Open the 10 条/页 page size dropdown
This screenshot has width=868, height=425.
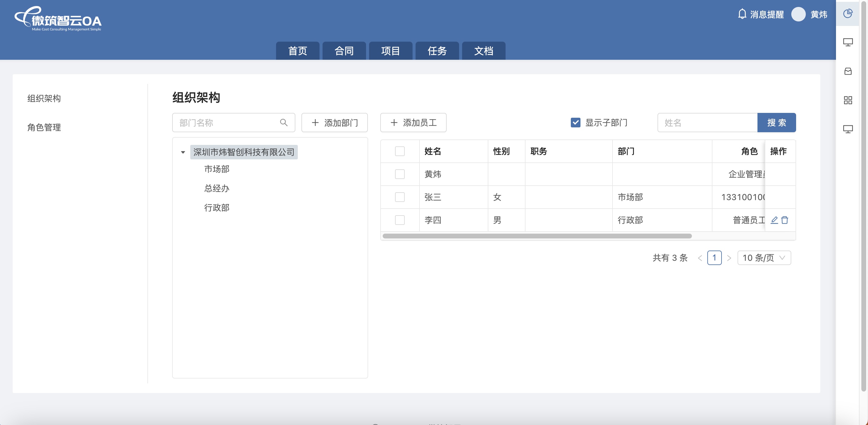[x=764, y=258]
